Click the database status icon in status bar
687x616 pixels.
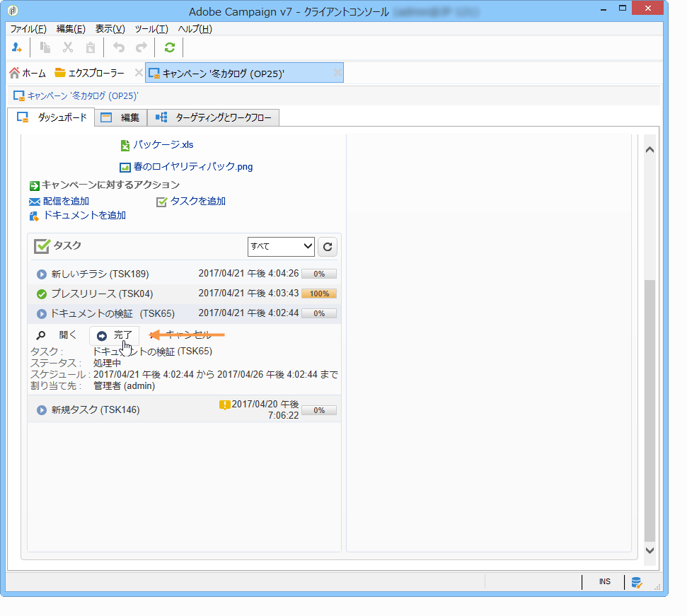click(x=637, y=582)
